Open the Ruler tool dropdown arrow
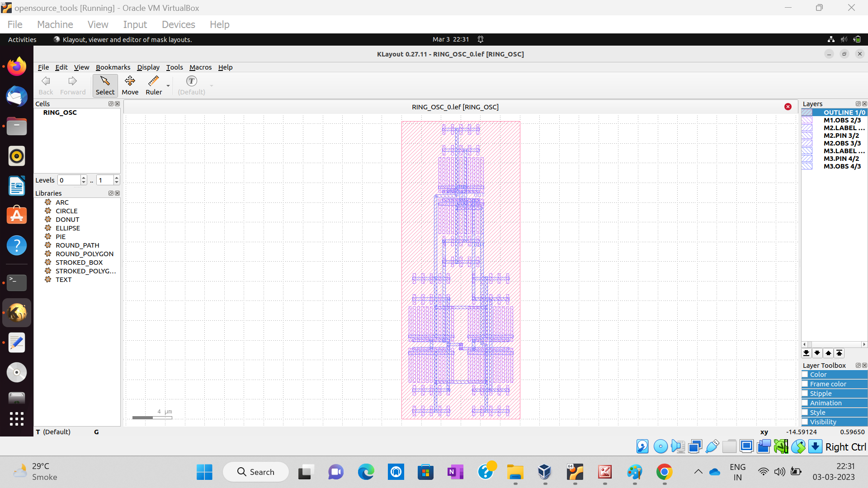This screenshot has width=868, height=488. pyautogui.click(x=168, y=86)
